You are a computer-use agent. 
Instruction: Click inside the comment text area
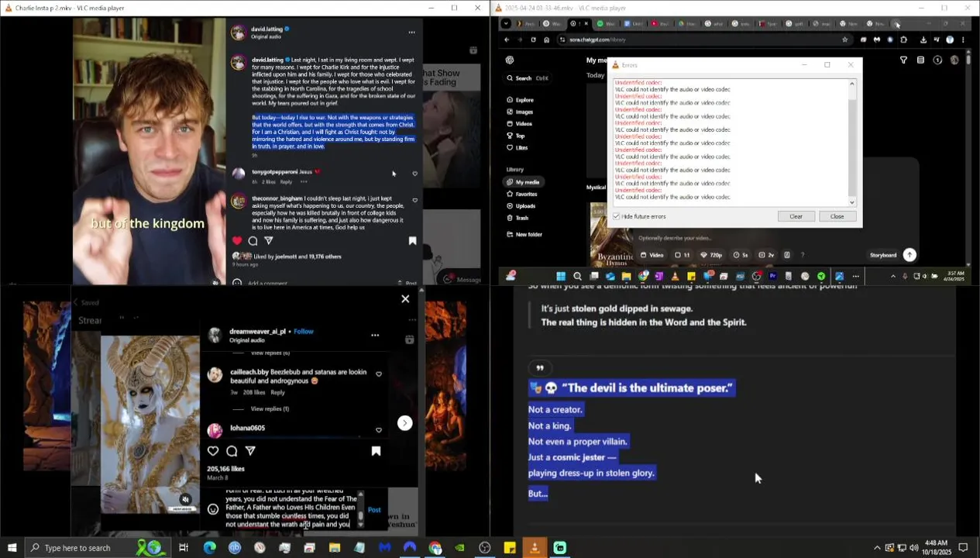(291, 509)
